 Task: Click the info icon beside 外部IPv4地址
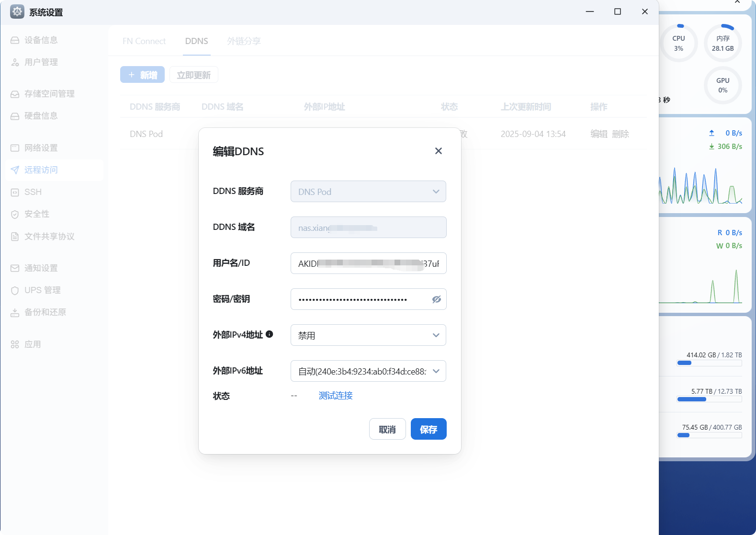pos(270,334)
